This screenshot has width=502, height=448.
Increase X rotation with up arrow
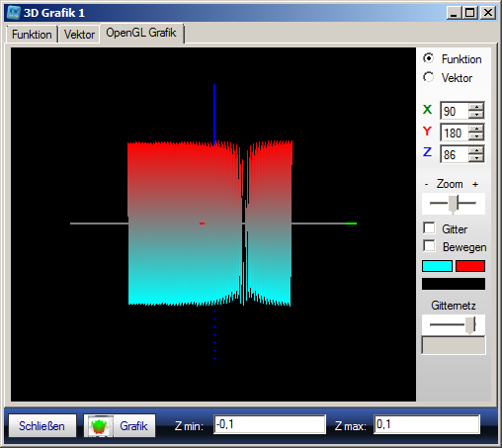click(x=476, y=107)
